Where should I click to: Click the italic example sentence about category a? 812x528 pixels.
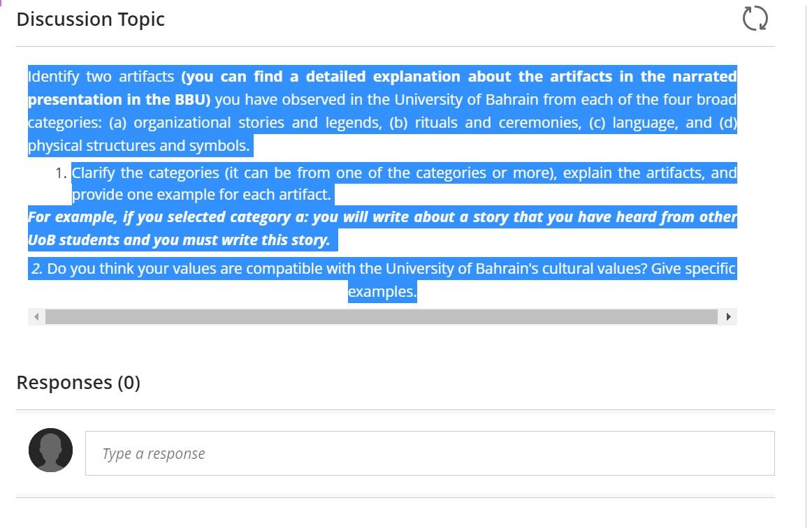point(382,228)
